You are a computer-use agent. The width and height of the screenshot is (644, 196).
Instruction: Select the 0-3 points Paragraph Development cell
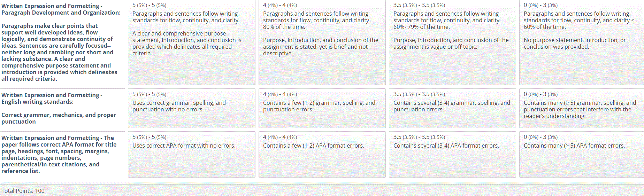(x=581, y=42)
